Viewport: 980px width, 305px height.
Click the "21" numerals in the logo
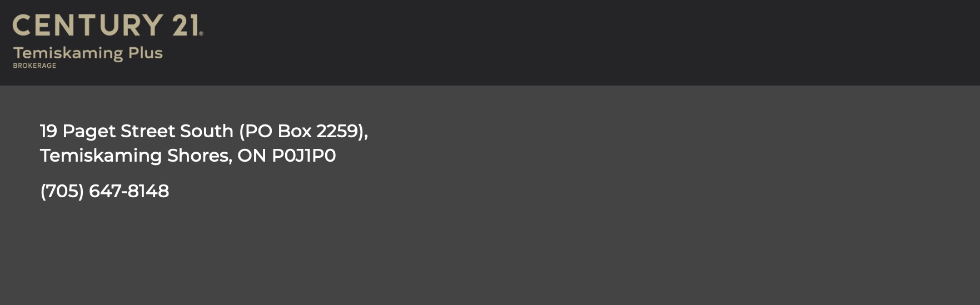pyautogui.click(x=185, y=26)
